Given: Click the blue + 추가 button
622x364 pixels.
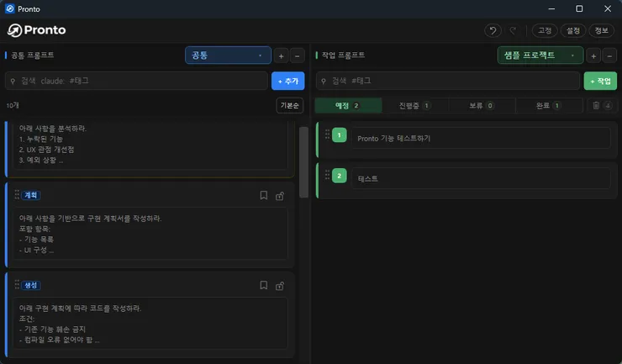Looking at the screenshot, I should tap(288, 81).
